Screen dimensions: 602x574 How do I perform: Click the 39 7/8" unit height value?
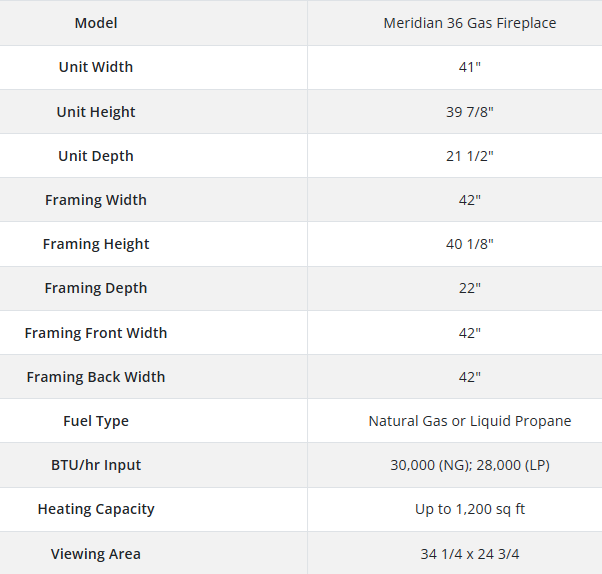pyautogui.click(x=470, y=112)
